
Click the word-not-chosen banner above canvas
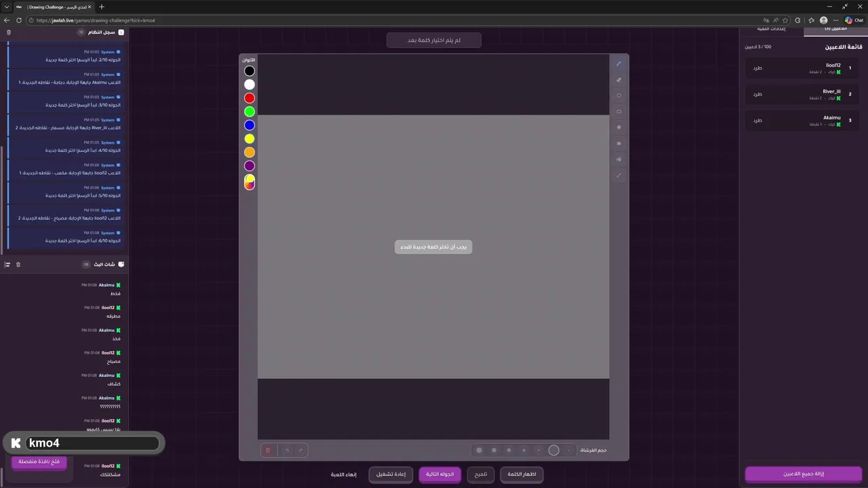point(434,41)
